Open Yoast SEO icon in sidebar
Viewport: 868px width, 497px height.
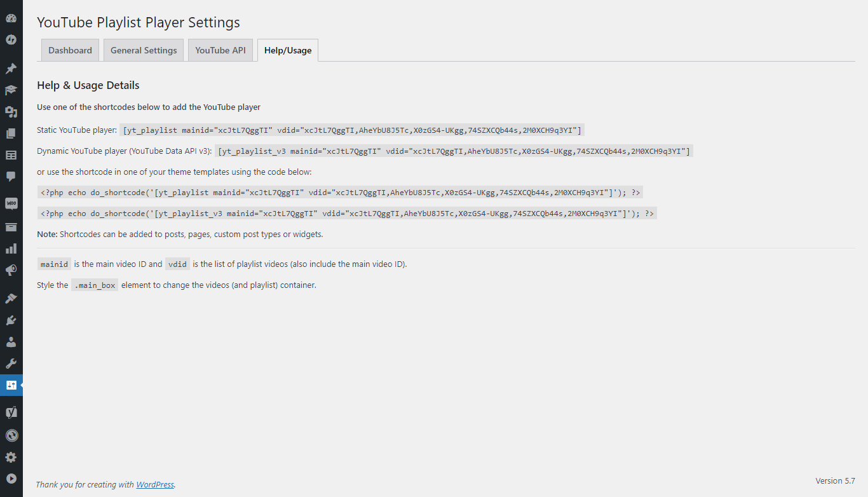(11, 412)
